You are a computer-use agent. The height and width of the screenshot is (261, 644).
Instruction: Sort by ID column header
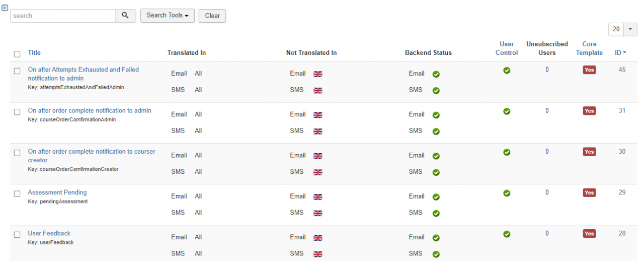click(620, 52)
